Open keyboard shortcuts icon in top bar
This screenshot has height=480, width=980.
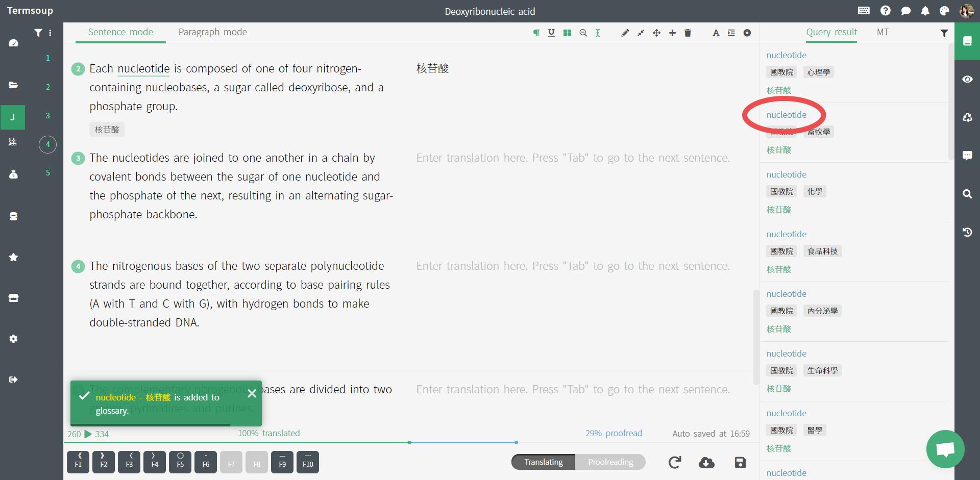click(864, 11)
